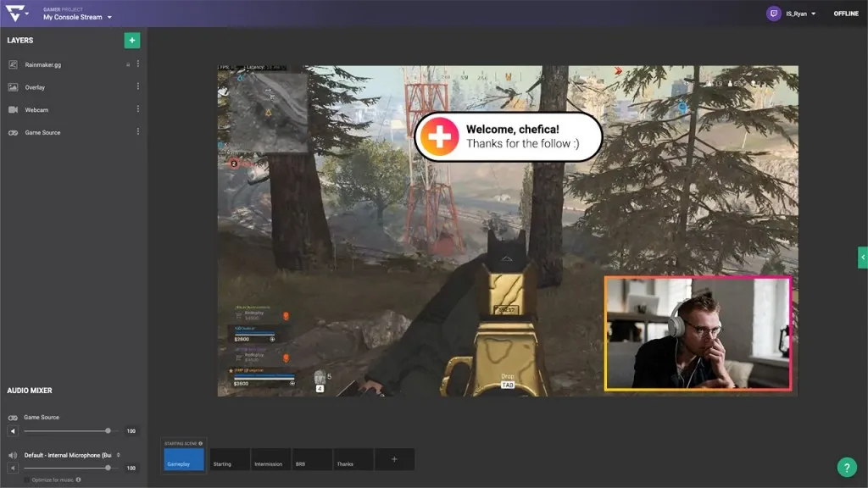The image size is (868, 488).
Task: Open the options menu for Overlay layer
Action: (x=138, y=87)
